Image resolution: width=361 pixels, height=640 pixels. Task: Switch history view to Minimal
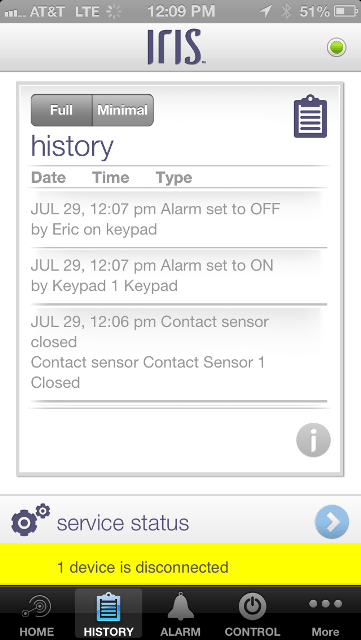(x=123, y=110)
